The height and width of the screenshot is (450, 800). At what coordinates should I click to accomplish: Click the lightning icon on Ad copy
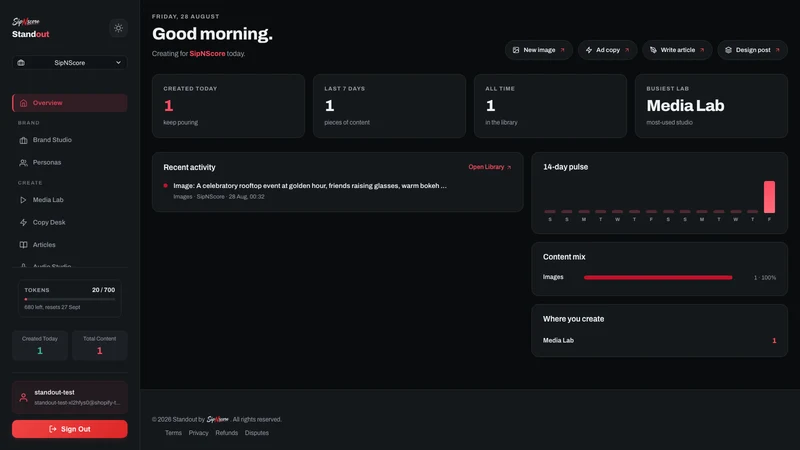click(x=589, y=50)
